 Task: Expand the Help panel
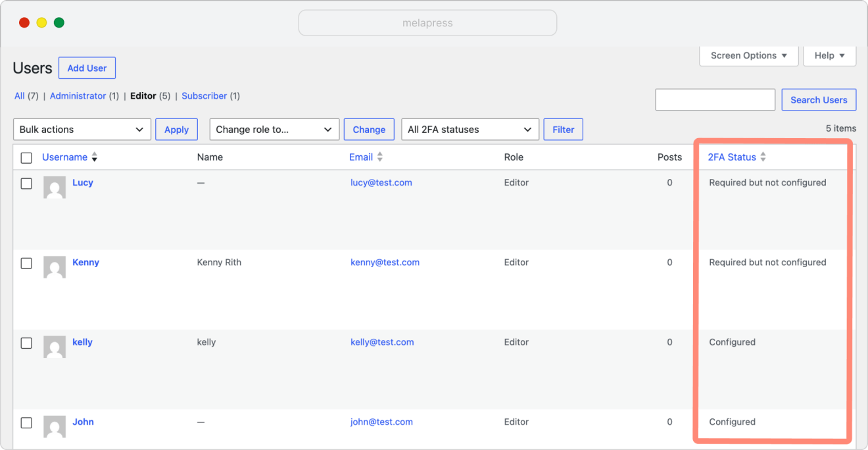[x=830, y=56]
